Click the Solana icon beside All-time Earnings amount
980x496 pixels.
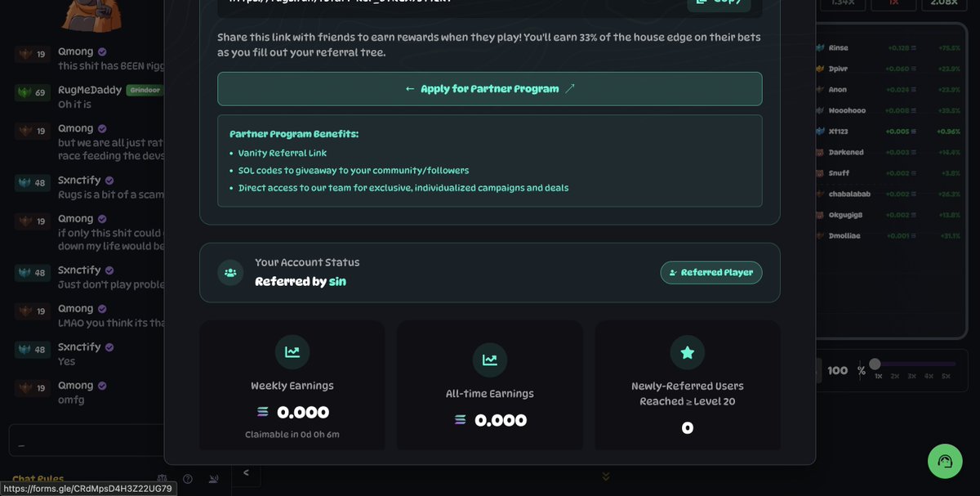click(461, 420)
